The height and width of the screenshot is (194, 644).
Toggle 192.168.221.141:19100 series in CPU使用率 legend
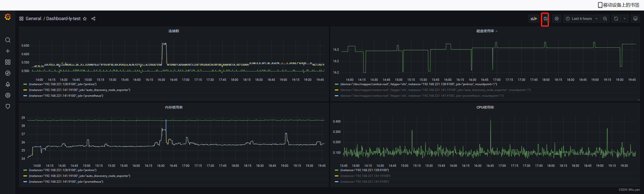click(365, 176)
